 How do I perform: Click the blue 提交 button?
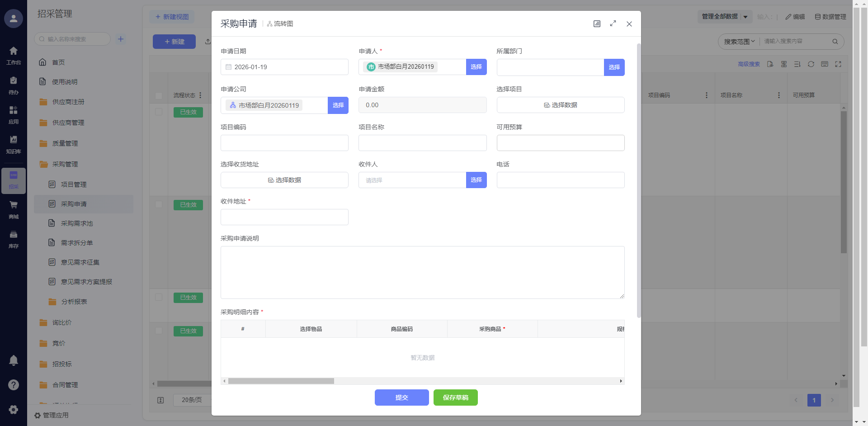[401, 398]
